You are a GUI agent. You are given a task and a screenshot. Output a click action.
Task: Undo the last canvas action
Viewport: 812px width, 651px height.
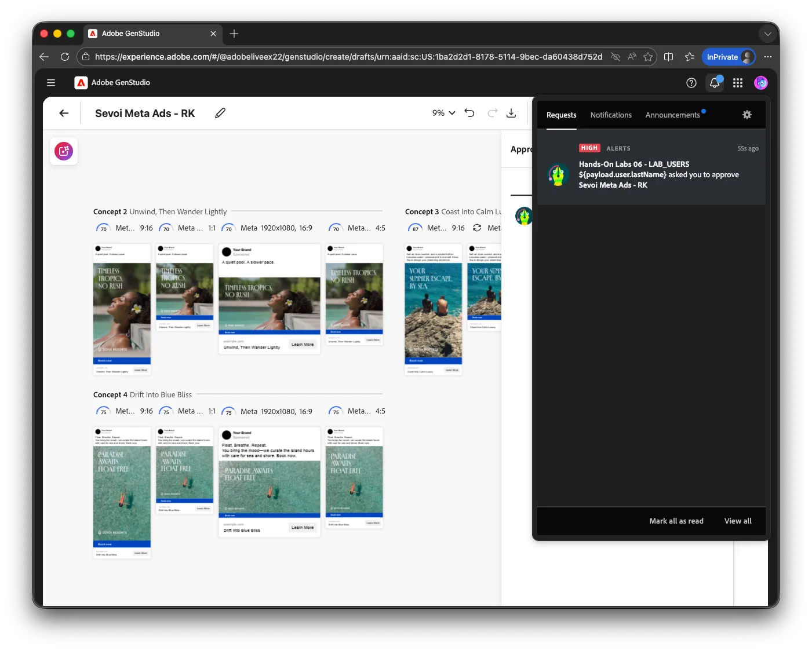coord(469,113)
